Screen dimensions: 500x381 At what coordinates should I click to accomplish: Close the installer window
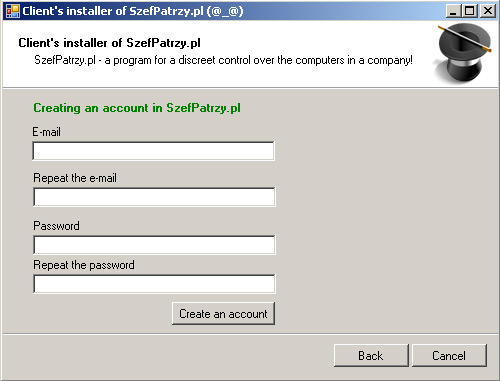tap(488, 11)
